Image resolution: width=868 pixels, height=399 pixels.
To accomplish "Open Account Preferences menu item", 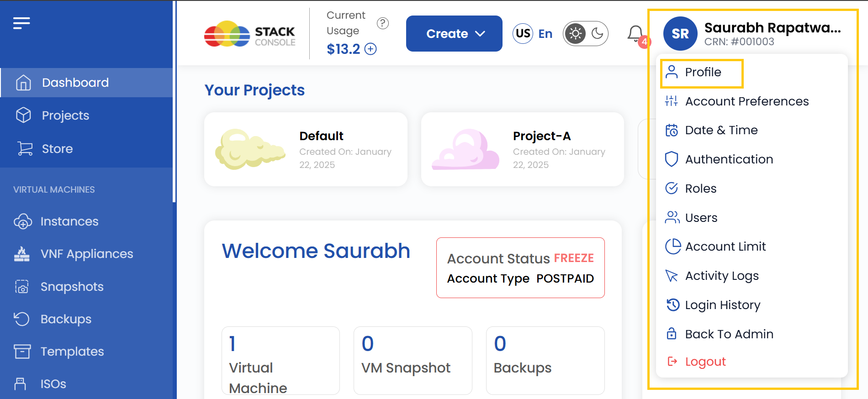I will pos(746,101).
